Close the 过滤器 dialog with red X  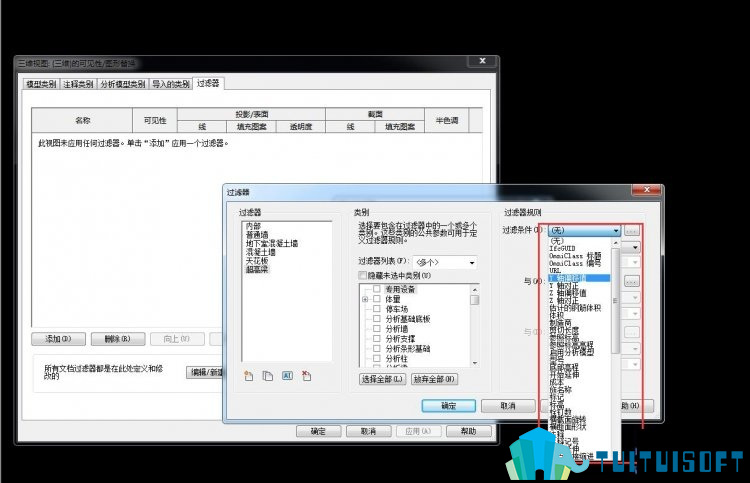click(646, 190)
